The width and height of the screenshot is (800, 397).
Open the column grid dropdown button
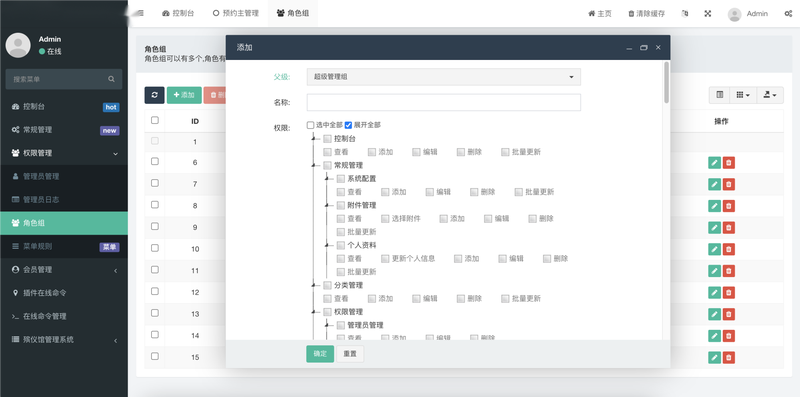[x=742, y=95]
